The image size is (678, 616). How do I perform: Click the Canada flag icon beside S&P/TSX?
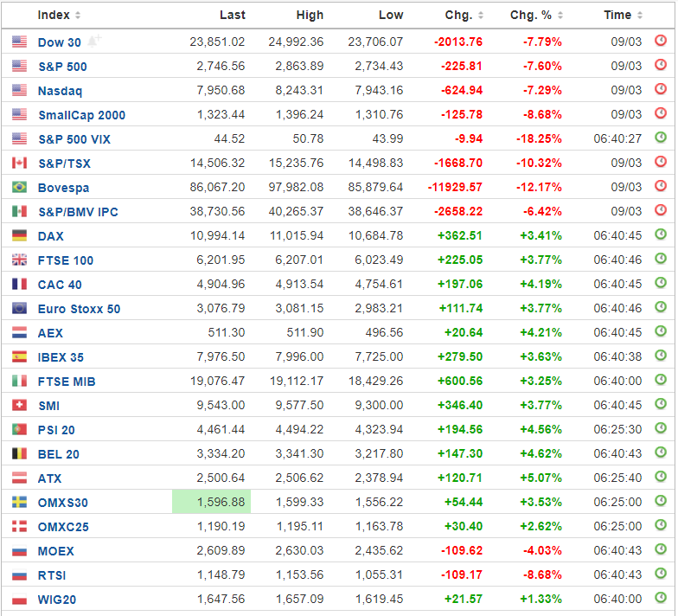[x=19, y=163]
